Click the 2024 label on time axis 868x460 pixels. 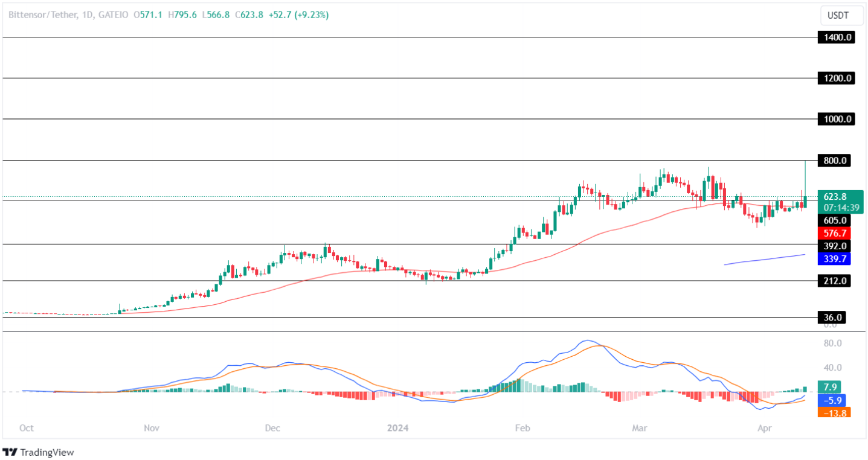click(x=398, y=428)
